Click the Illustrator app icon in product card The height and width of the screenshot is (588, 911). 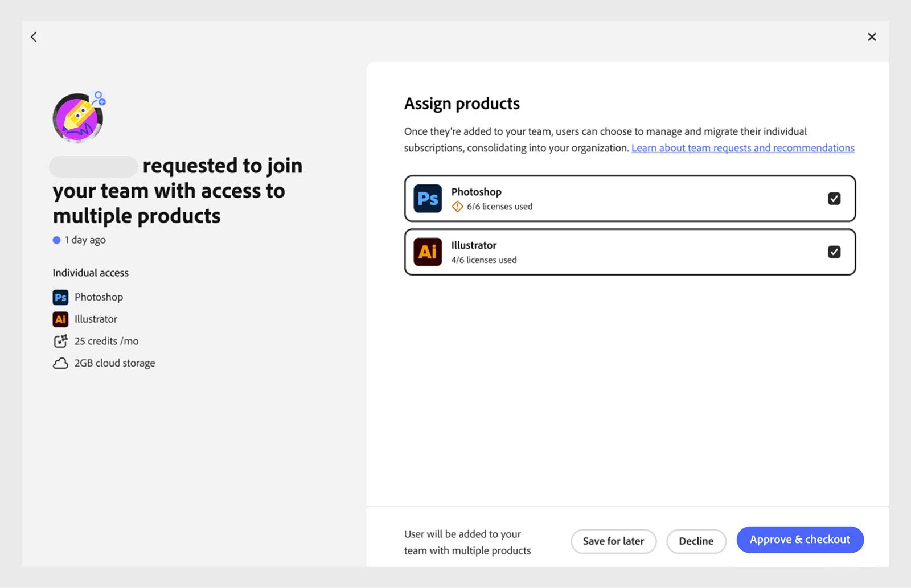pos(428,252)
